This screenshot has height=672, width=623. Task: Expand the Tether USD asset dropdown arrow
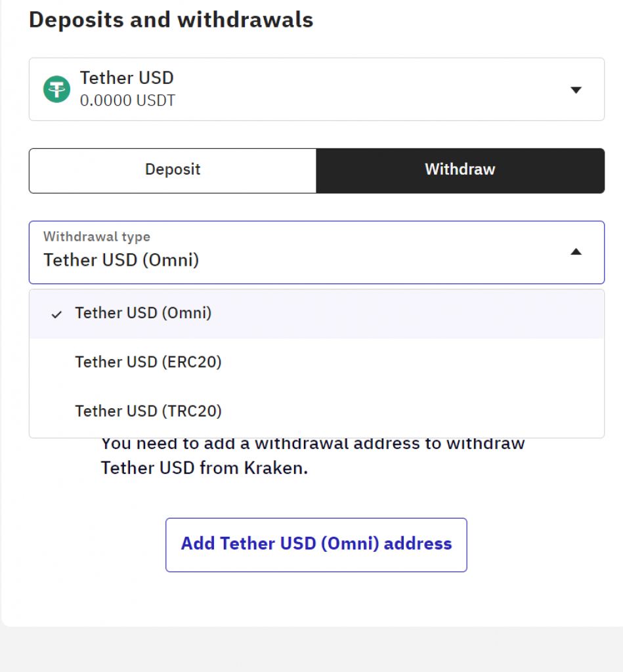(x=576, y=89)
